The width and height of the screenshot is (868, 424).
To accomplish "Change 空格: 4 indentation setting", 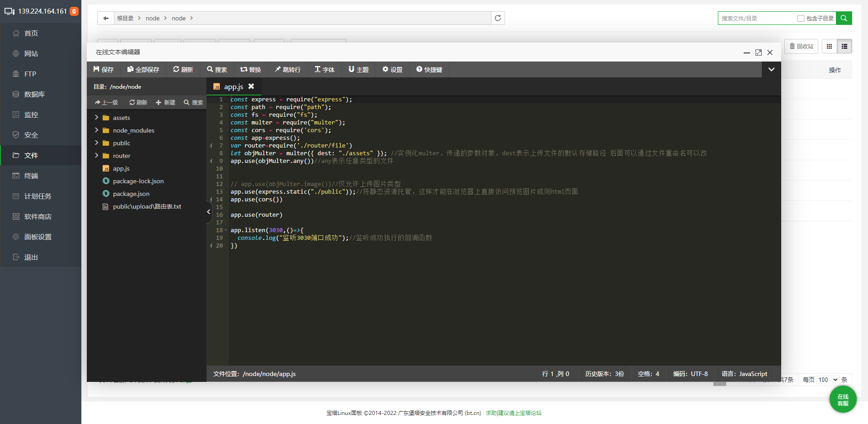I will (x=648, y=374).
